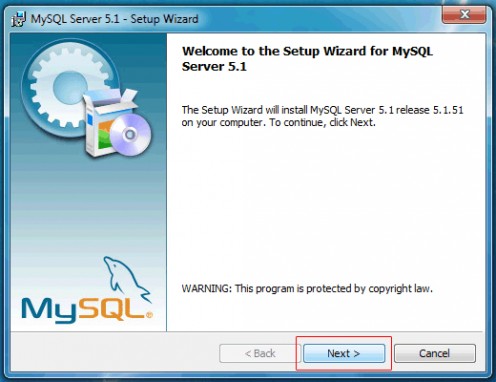496x382 pixels.
Task: Click the blue "My" logo lettering
Action: 49,310
